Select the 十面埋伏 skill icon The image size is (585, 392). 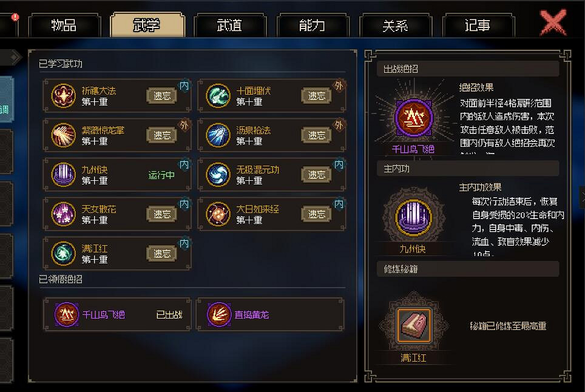[x=218, y=95]
